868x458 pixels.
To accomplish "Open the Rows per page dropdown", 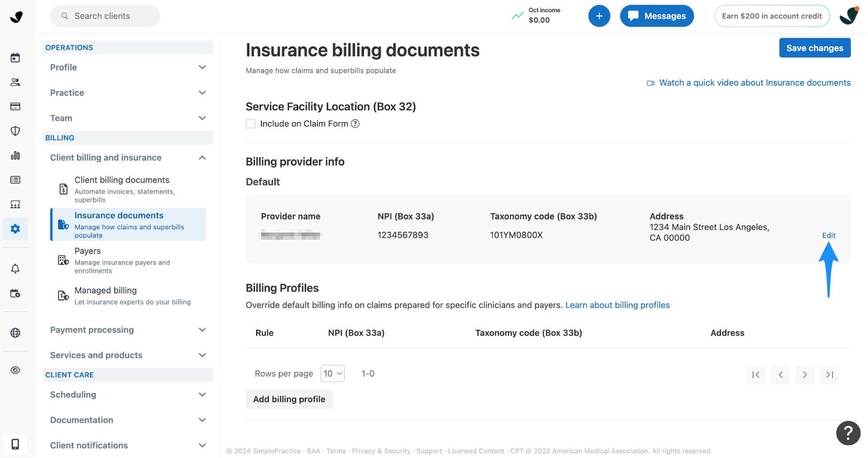I will [332, 374].
